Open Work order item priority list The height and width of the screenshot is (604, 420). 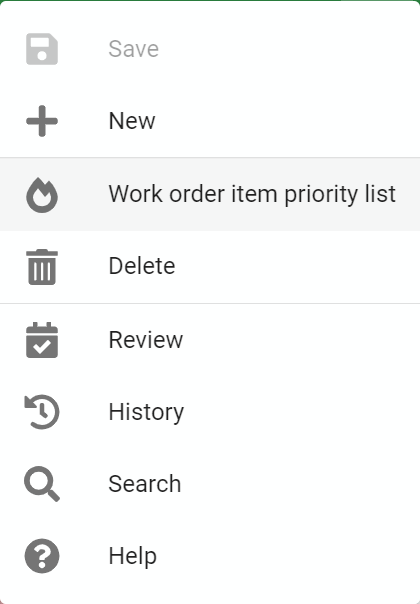(210, 194)
